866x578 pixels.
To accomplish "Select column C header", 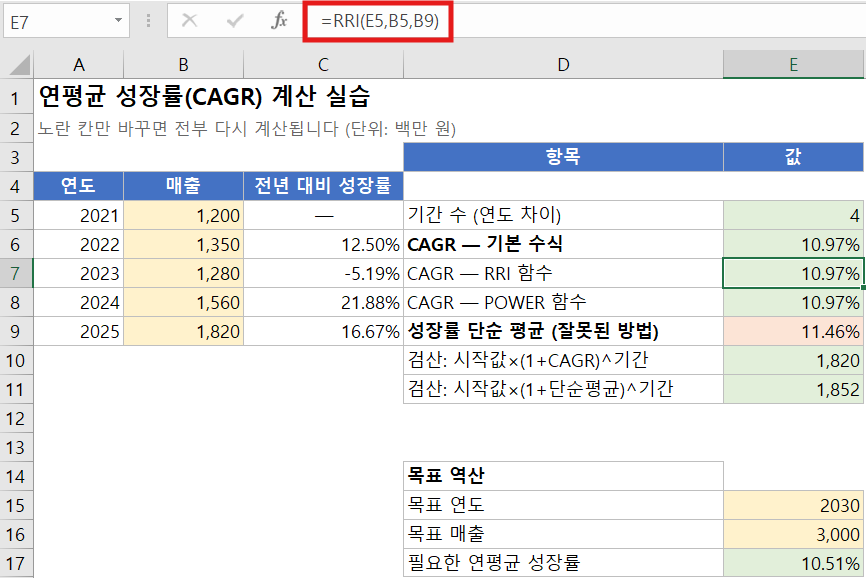I will tap(323, 65).
